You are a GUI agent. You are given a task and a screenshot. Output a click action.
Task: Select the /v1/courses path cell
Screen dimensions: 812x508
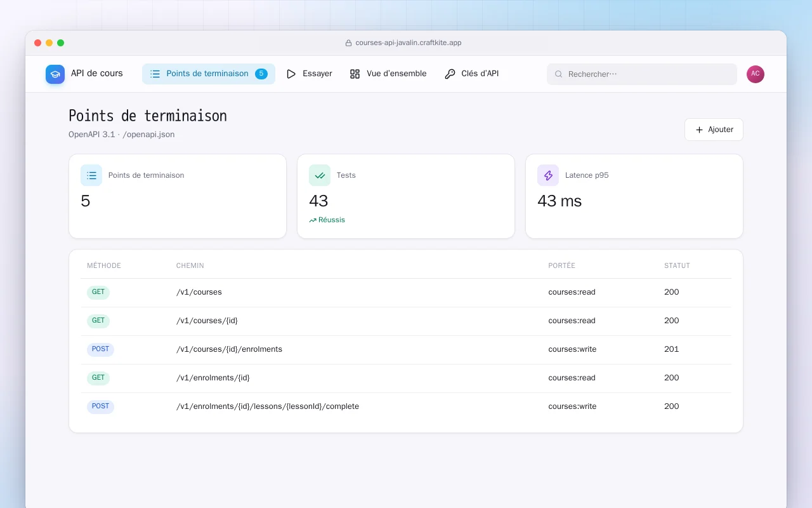[x=199, y=292]
